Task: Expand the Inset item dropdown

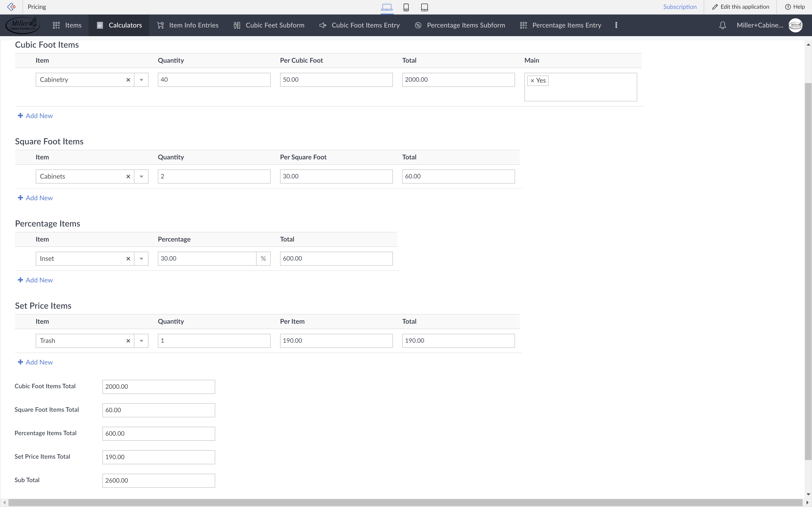Action: point(141,258)
